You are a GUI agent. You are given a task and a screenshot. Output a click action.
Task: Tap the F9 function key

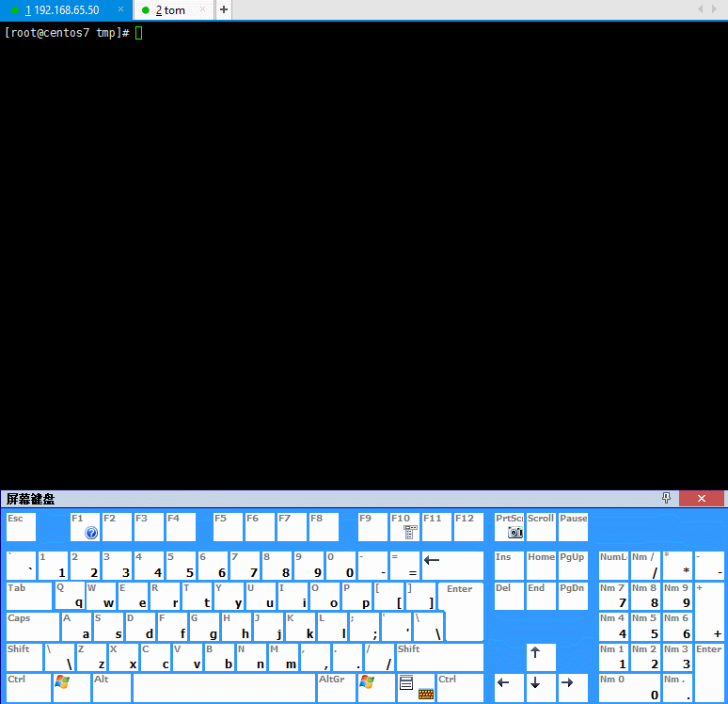click(x=372, y=527)
